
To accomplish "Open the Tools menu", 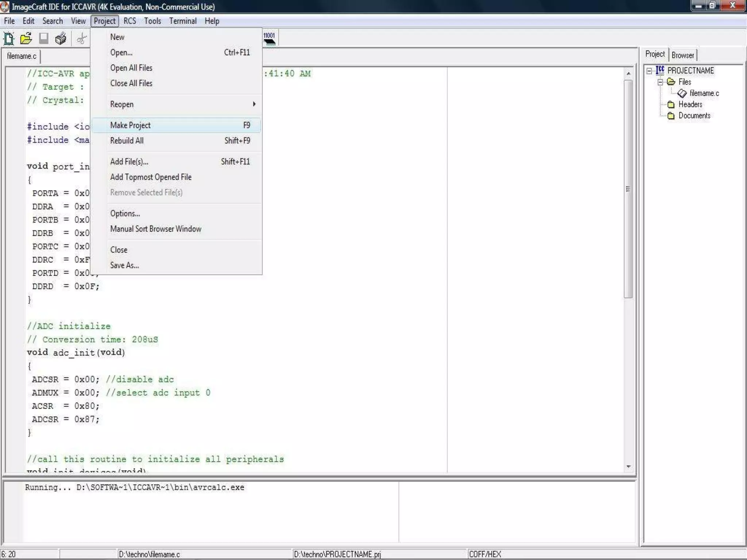I will 152,21.
